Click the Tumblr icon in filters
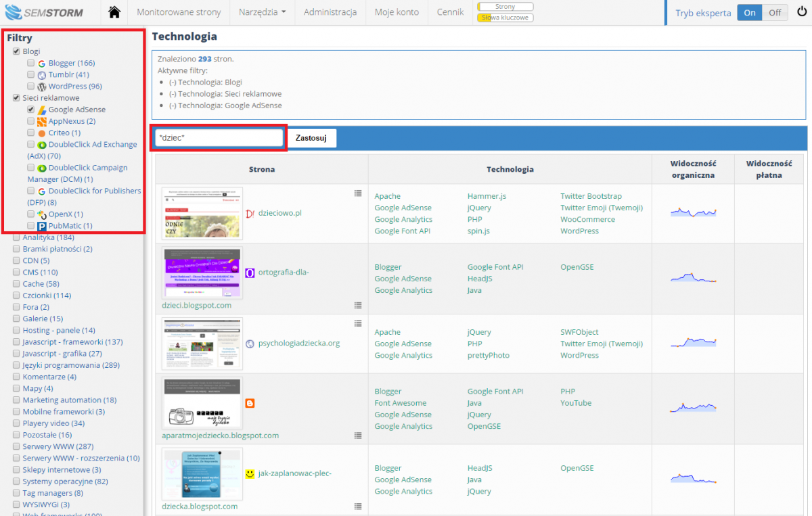 point(42,75)
